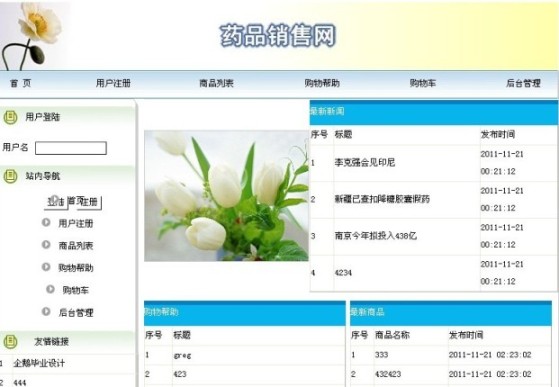Click bullet icon beside sidebar 用户注册
The image size is (559, 387).
point(46,222)
